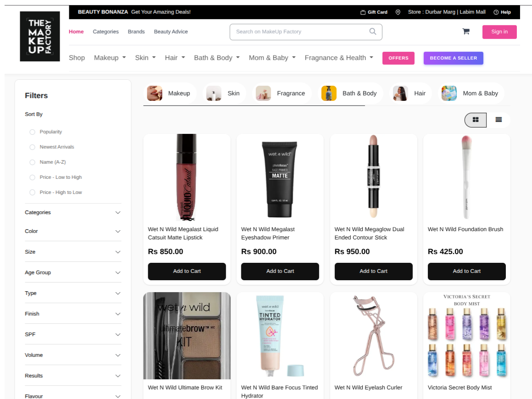Open the Brands menu item
The width and height of the screenshot is (532, 399).
[x=136, y=32]
